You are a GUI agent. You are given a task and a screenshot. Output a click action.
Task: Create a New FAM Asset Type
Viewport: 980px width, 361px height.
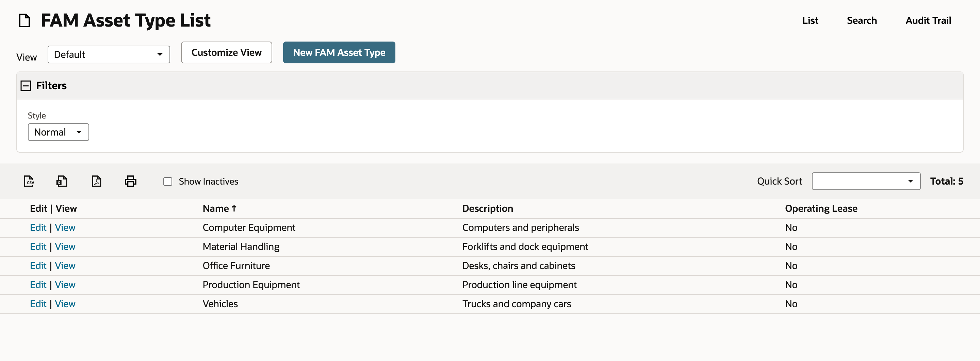pyautogui.click(x=339, y=52)
